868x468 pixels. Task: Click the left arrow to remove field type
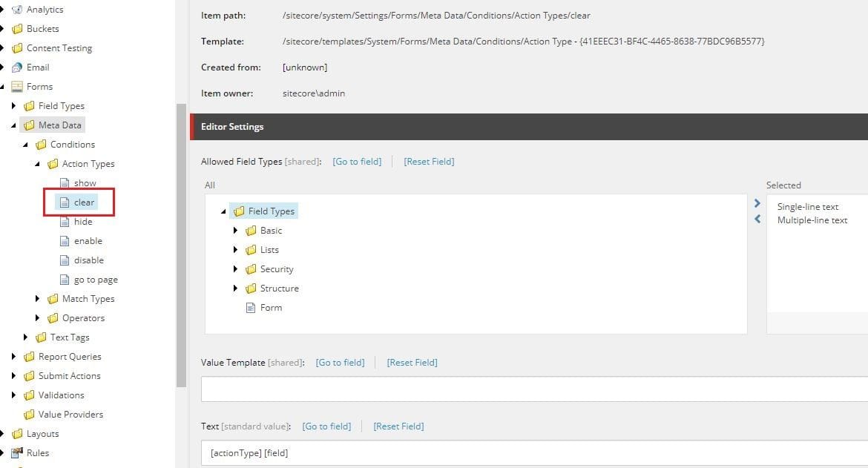click(x=756, y=219)
